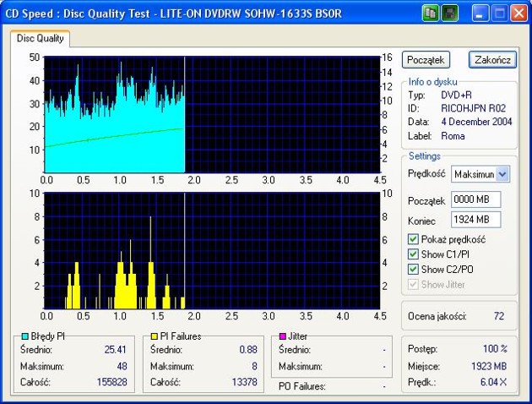Close the Disc Quality Test window
This screenshot has height=404, width=532.
(518, 14)
